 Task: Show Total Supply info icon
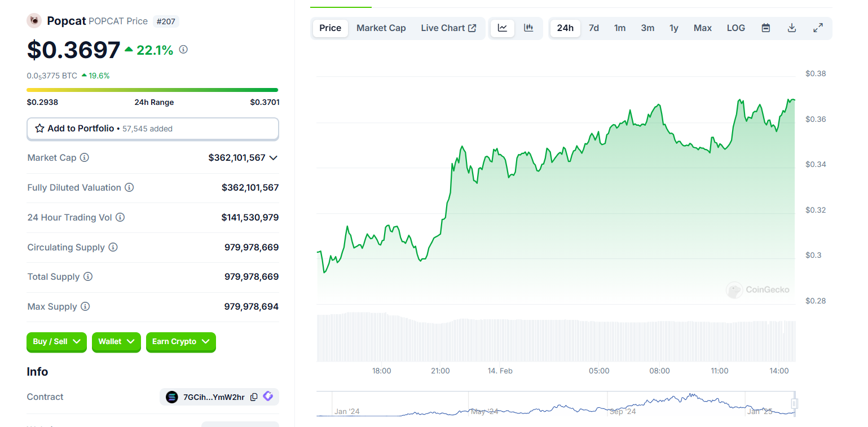point(88,277)
